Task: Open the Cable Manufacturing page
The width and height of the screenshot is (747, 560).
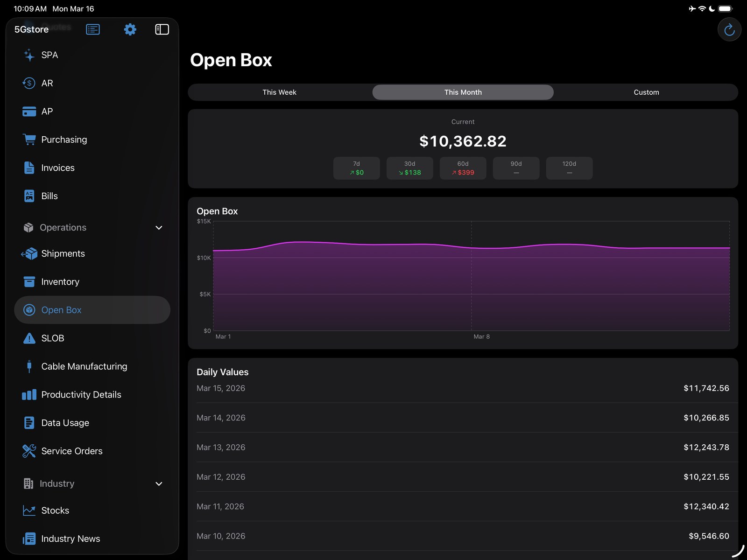Action: (84, 366)
